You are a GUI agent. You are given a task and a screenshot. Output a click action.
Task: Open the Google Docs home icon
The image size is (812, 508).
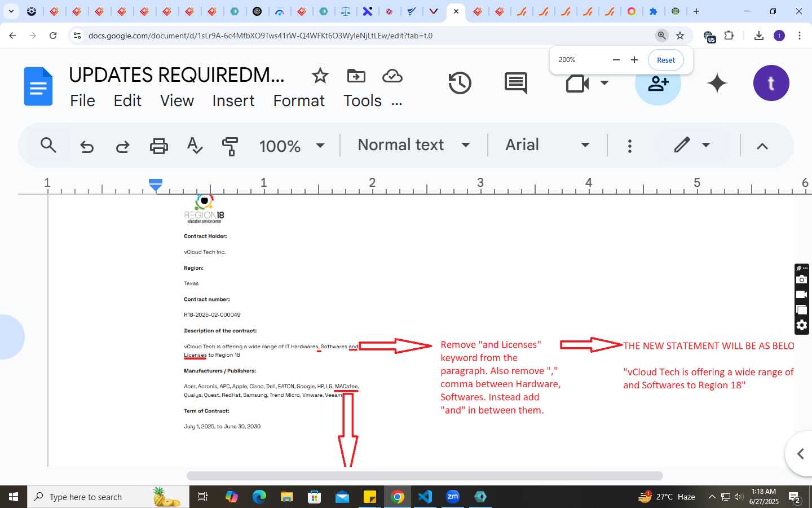point(38,86)
